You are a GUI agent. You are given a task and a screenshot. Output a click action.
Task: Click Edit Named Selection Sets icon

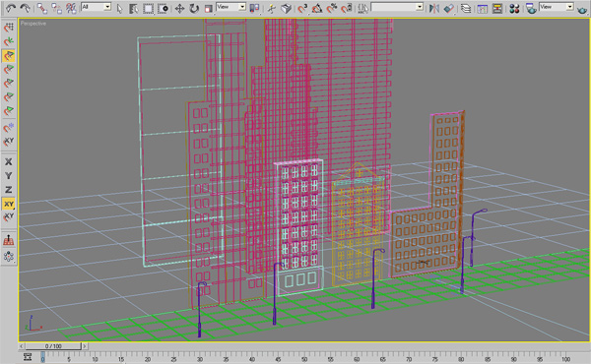click(362, 8)
